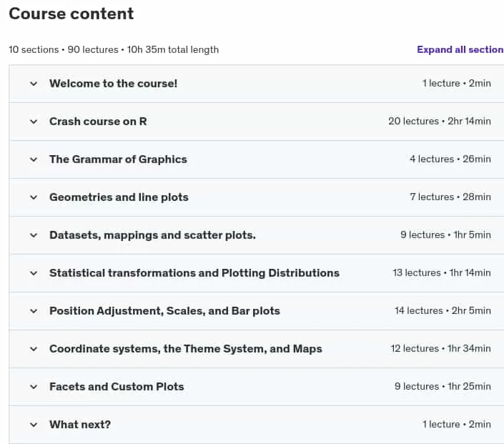Select Facets and Custom Plots title
The width and height of the screenshot is (504, 444).
click(x=117, y=387)
